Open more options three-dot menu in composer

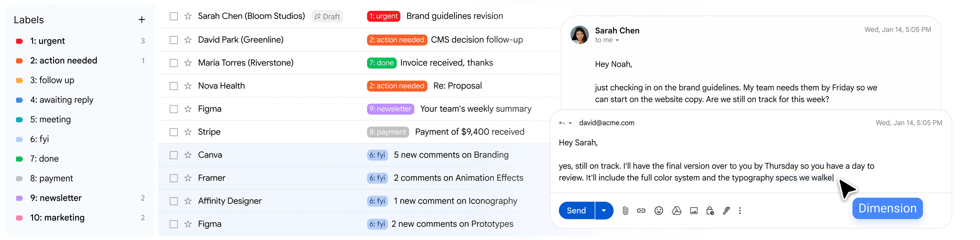tap(740, 211)
